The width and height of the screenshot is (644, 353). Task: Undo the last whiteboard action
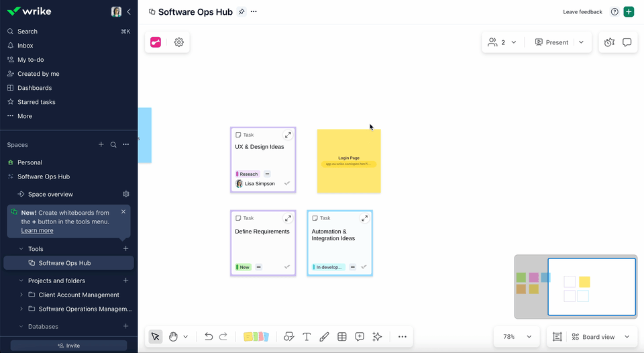pos(209,337)
